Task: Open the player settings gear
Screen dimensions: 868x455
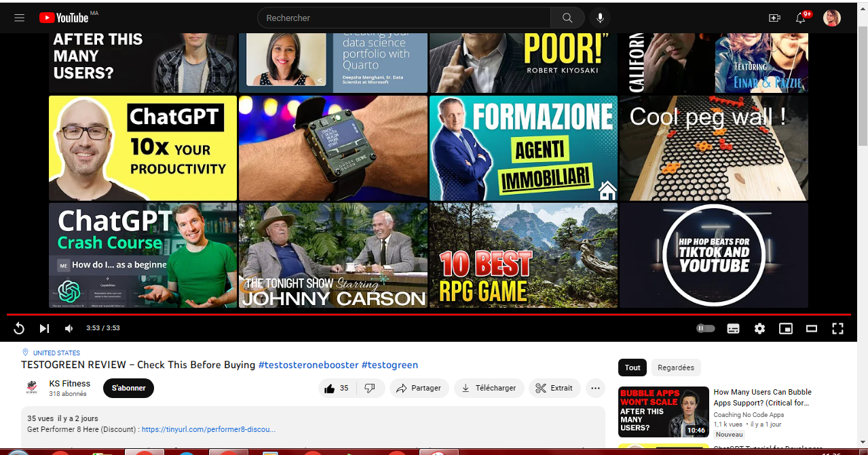Action: pyautogui.click(x=759, y=328)
